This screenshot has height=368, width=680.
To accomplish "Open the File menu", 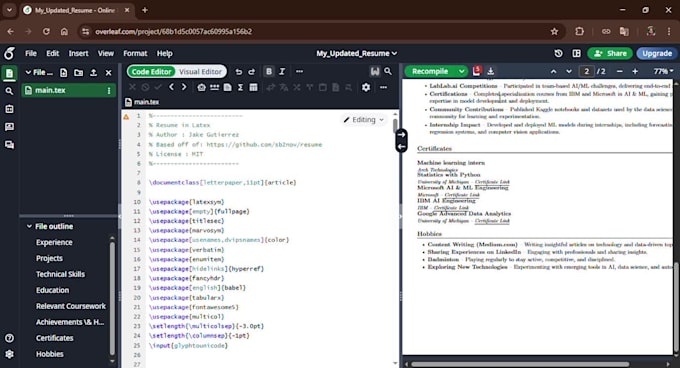I will [x=31, y=53].
